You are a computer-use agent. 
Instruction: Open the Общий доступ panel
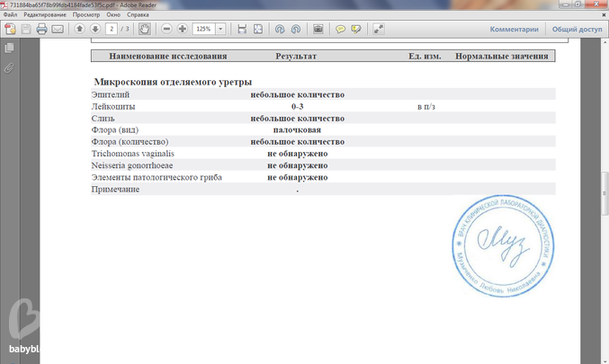(x=577, y=29)
